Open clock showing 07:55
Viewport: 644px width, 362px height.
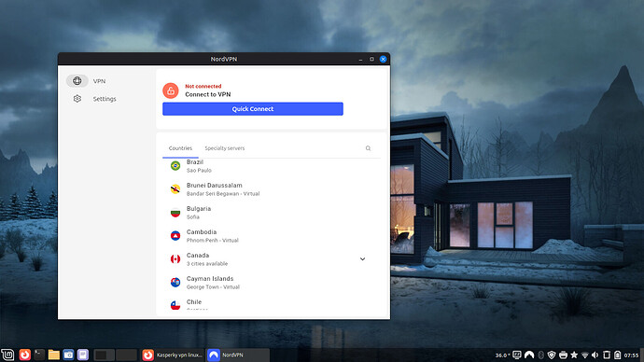pyautogui.click(x=631, y=355)
